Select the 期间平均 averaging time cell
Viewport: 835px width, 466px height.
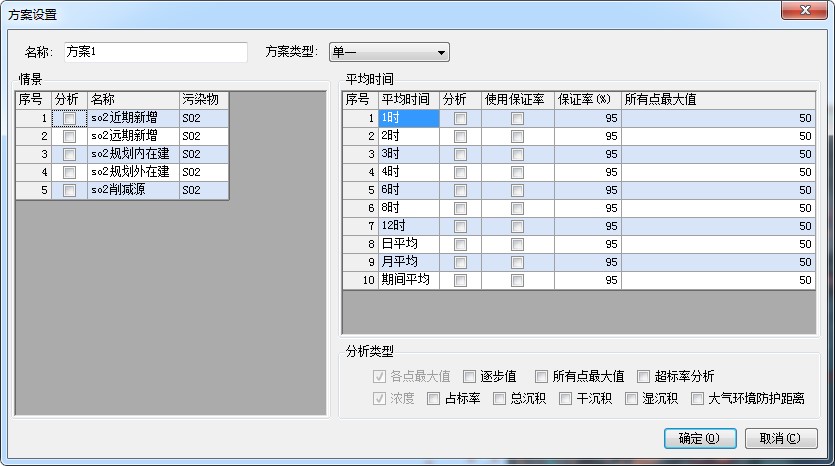(x=407, y=281)
